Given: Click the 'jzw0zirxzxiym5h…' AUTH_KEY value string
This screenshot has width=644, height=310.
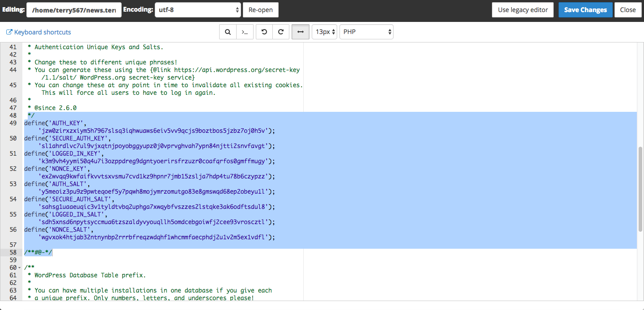Looking at the screenshot, I should click(x=155, y=131).
